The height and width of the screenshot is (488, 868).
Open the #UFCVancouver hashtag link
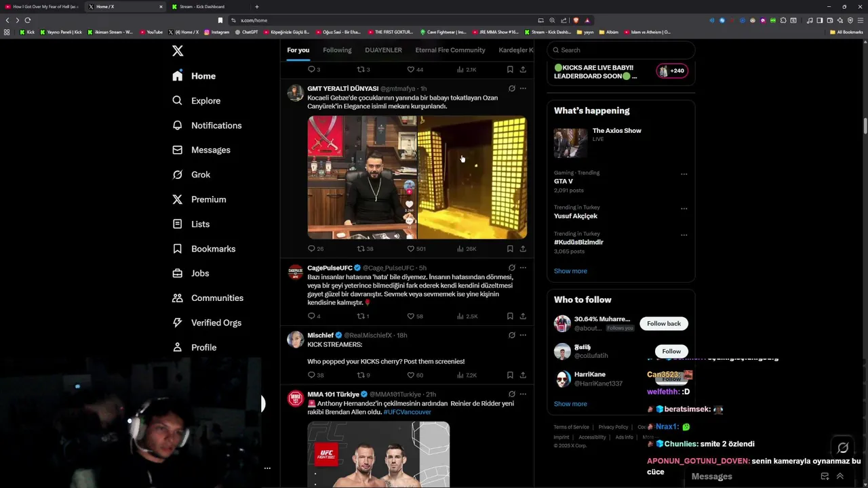(x=407, y=412)
